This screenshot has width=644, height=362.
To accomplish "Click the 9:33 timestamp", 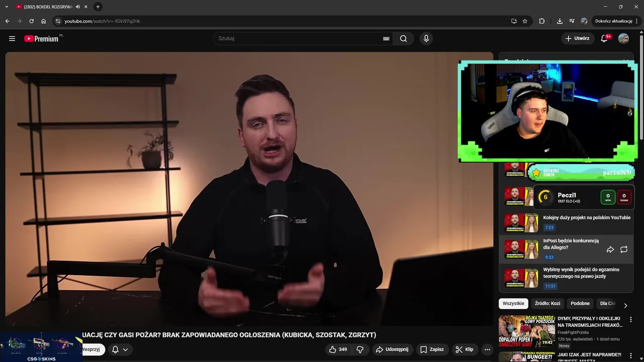I will pos(549,257).
